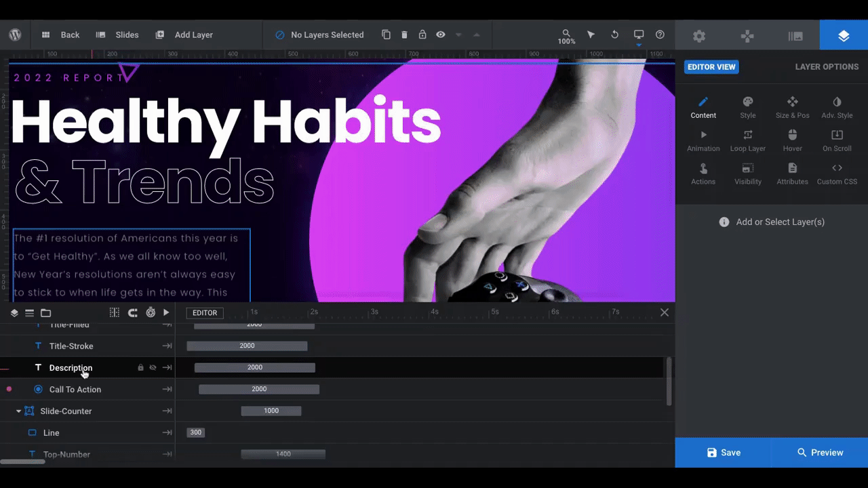Open the Preview button

coord(820,453)
